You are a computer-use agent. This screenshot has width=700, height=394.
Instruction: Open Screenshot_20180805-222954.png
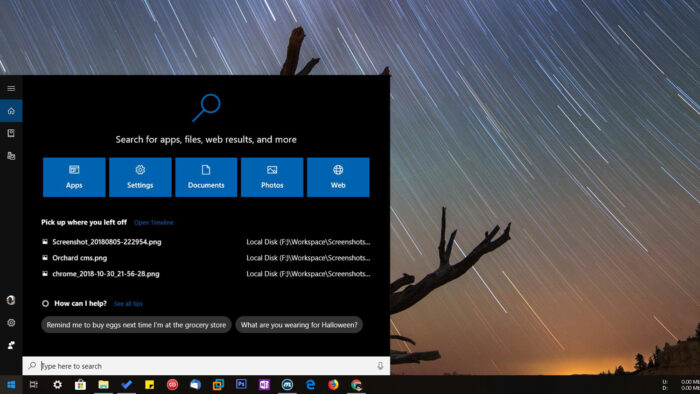pyautogui.click(x=206, y=242)
